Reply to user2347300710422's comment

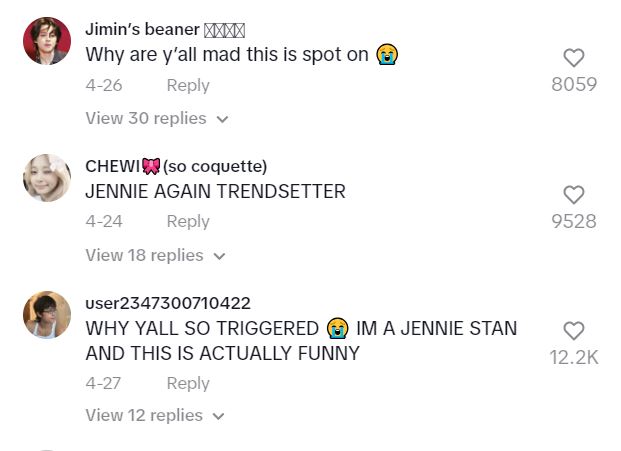tap(188, 383)
